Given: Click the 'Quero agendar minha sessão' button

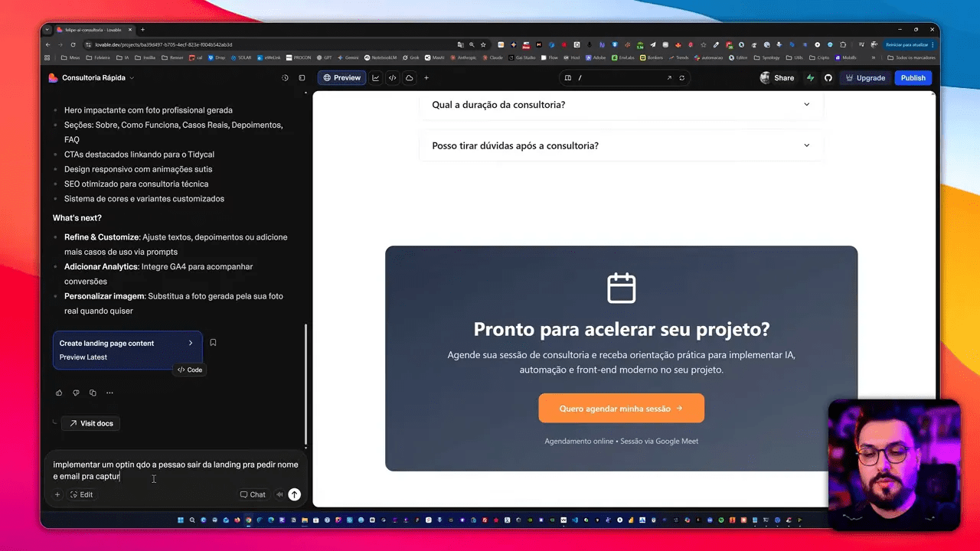Looking at the screenshot, I should click(621, 408).
